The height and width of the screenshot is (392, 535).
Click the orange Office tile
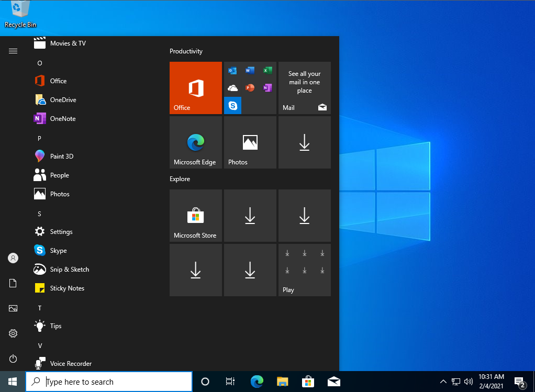(x=195, y=88)
